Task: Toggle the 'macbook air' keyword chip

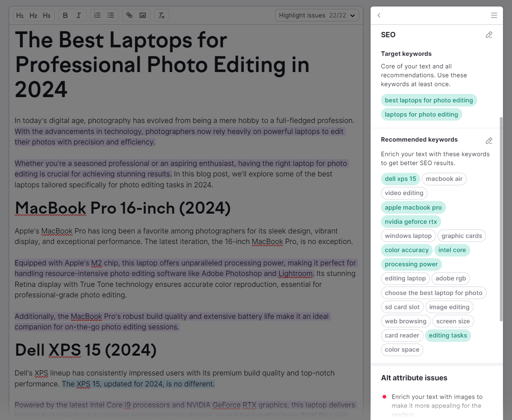Action: [444, 179]
